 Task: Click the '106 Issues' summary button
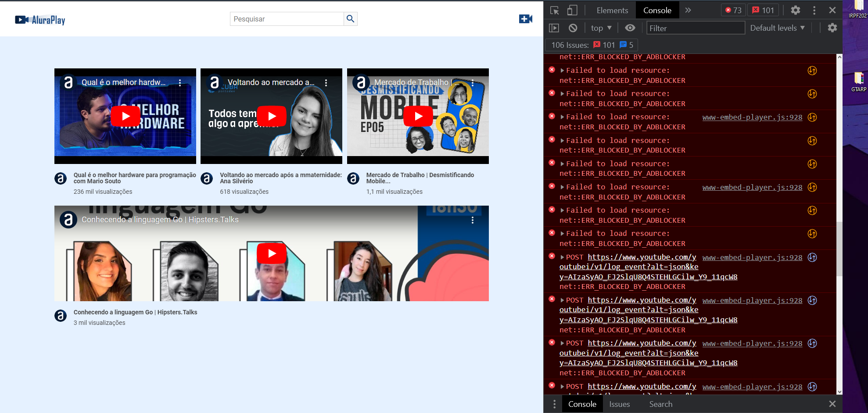592,45
